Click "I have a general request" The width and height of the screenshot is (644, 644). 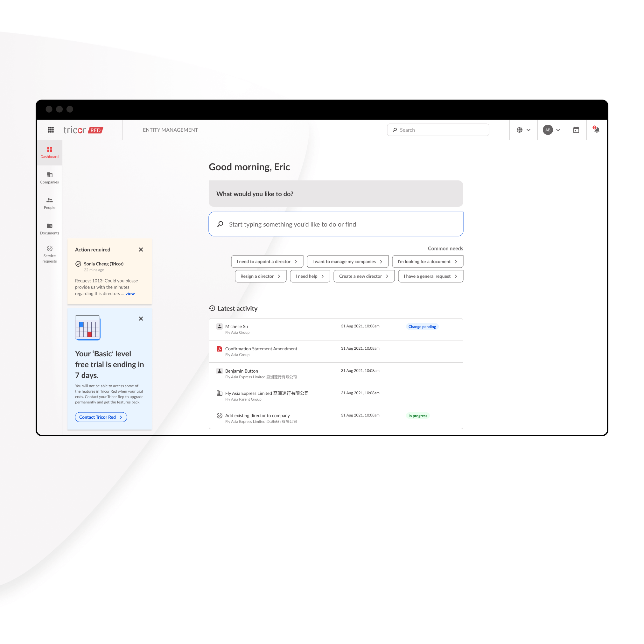click(x=430, y=276)
